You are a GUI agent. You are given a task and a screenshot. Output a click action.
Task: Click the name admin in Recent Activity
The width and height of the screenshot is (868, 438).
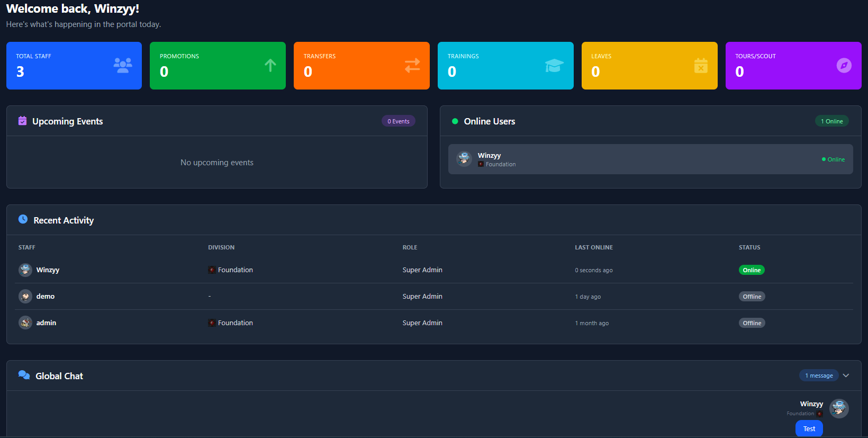coord(46,323)
